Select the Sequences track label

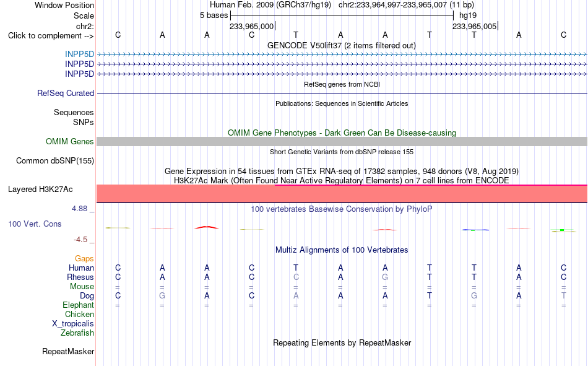pyautogui.click(x=74, y=112)
